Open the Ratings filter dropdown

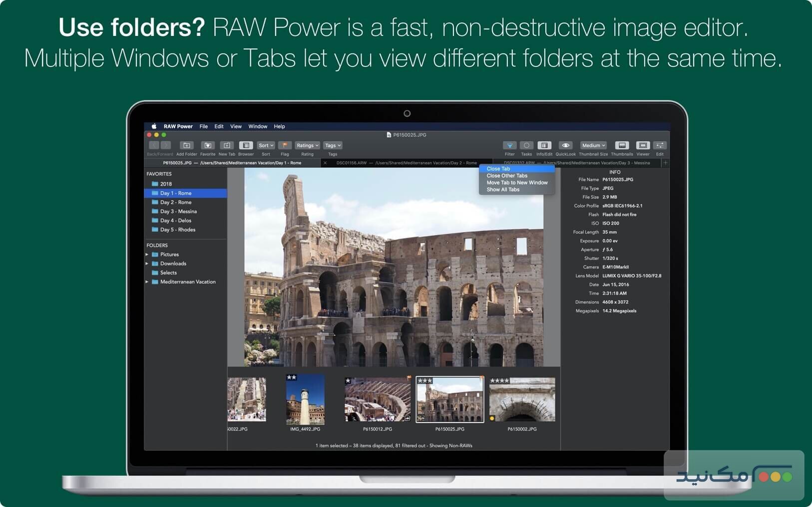click(x=307, y=145)
